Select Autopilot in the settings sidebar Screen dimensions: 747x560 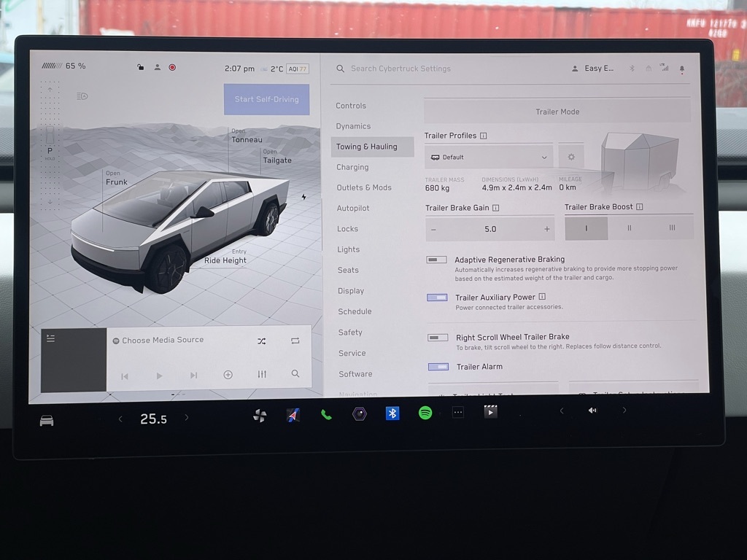coord(353,209)
